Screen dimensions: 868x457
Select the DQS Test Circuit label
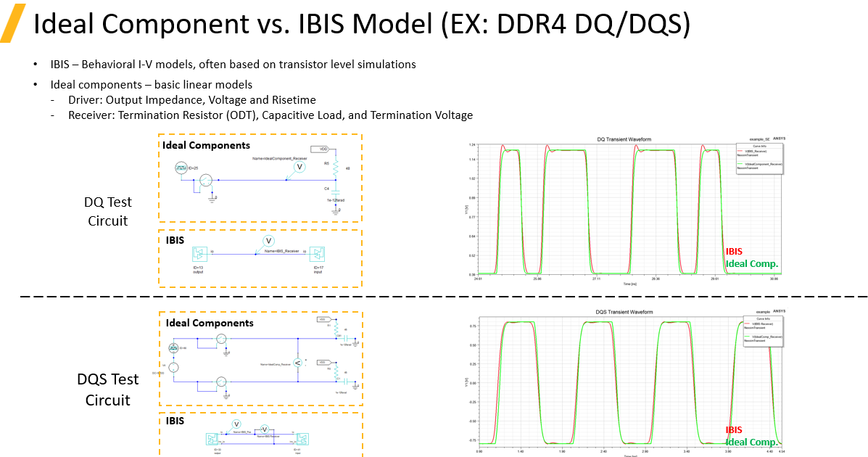[107, 390]
